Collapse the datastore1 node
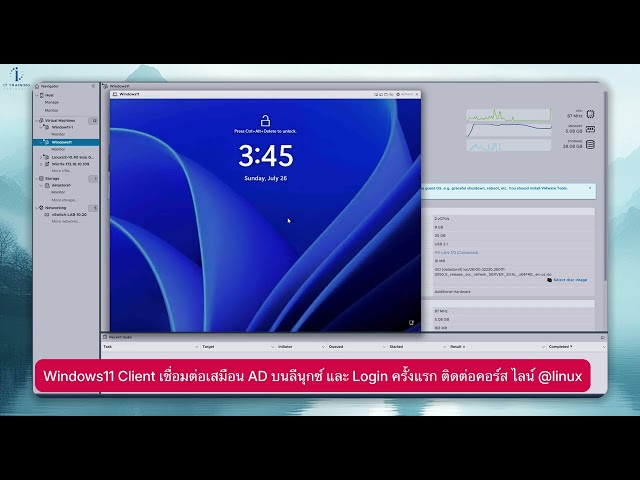The image size is (640, 480). [41, 185]
